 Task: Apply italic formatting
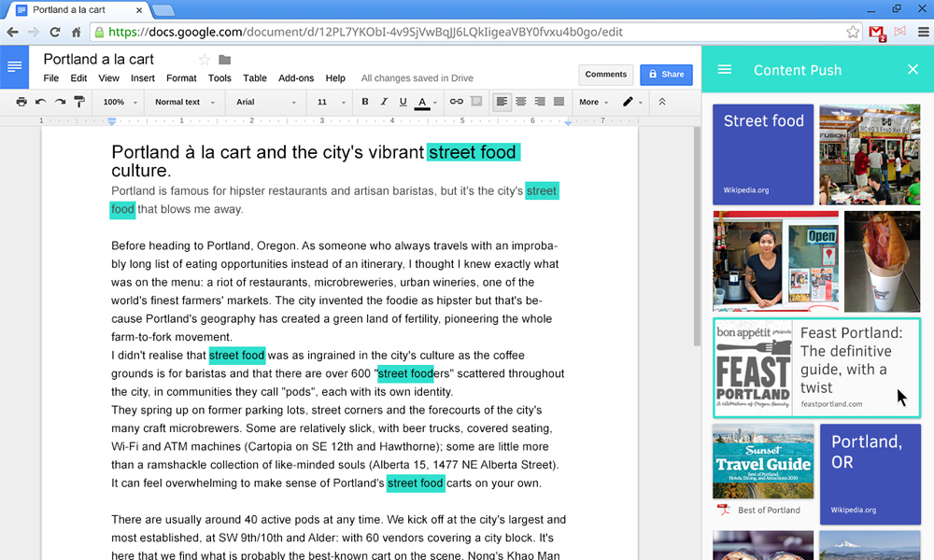pos(384,103)
